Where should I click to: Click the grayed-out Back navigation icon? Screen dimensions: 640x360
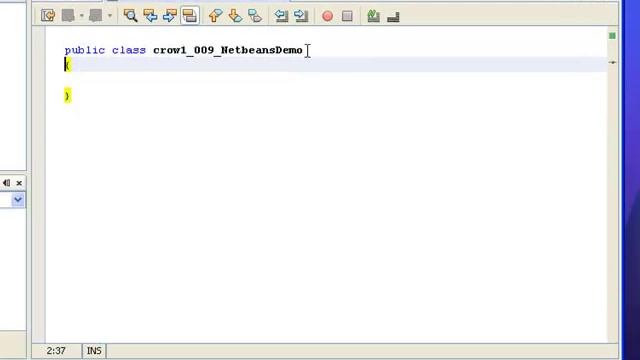tap(68, 16)
